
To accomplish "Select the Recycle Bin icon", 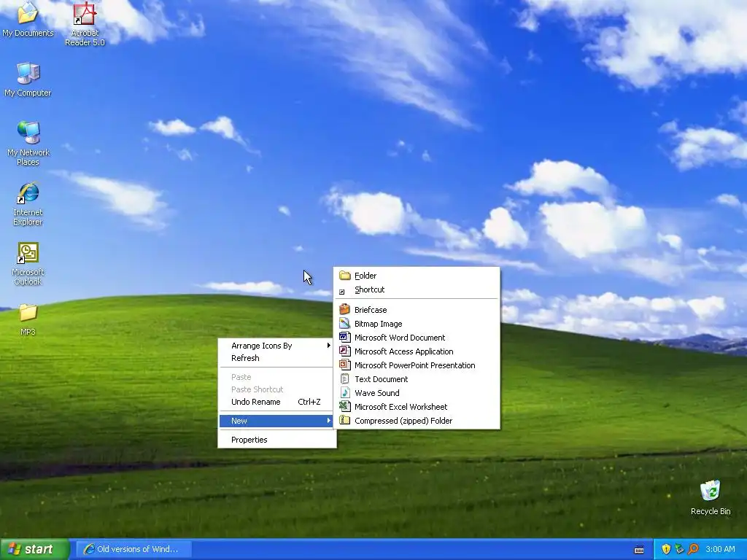I will (711, 497).
